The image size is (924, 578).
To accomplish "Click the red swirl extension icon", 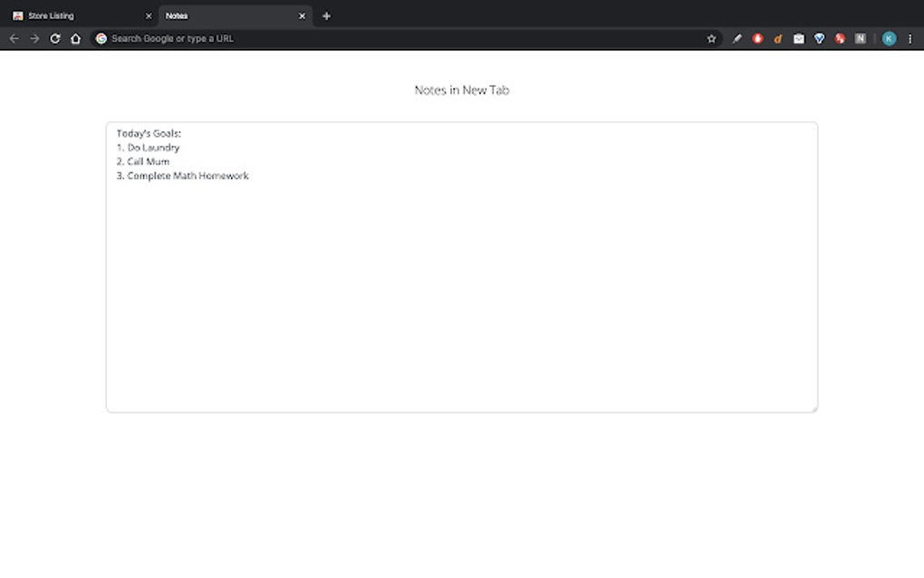I will click(840, 38).
